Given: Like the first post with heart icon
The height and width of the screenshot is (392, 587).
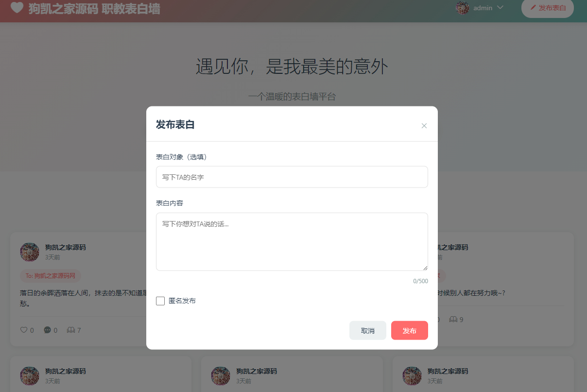Looking at the screenshot, I should pyautogui.click(x=24, y=330).
